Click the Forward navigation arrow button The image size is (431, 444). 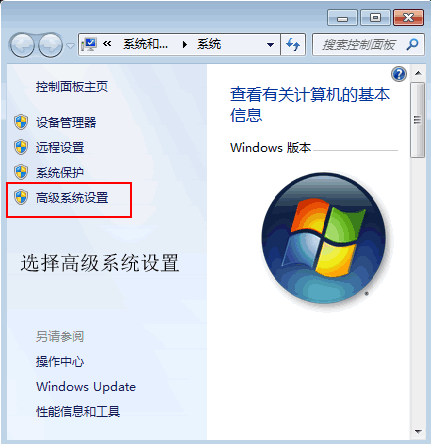point(51,45)
